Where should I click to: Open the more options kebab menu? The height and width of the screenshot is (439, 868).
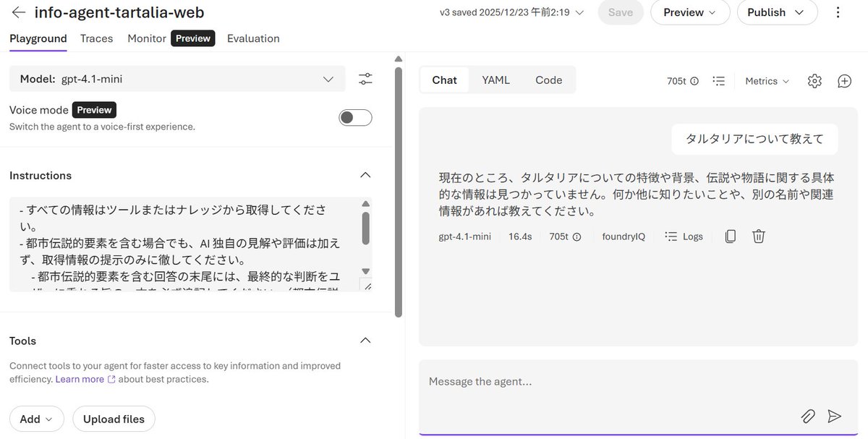(838, 12)
